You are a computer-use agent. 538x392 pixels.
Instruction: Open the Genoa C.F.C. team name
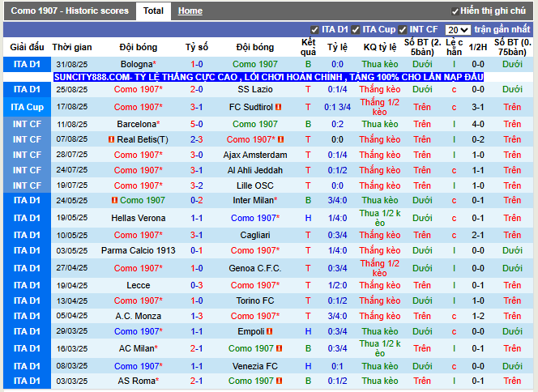point(255,268)
